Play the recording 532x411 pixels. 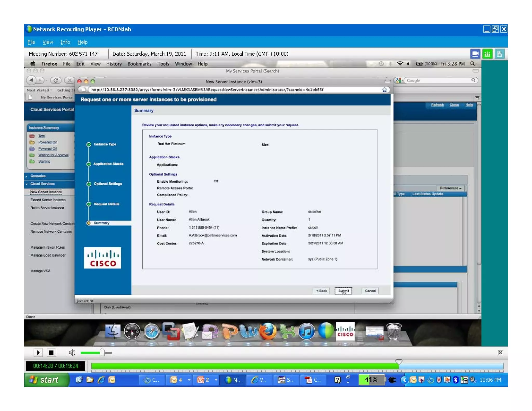38,353
